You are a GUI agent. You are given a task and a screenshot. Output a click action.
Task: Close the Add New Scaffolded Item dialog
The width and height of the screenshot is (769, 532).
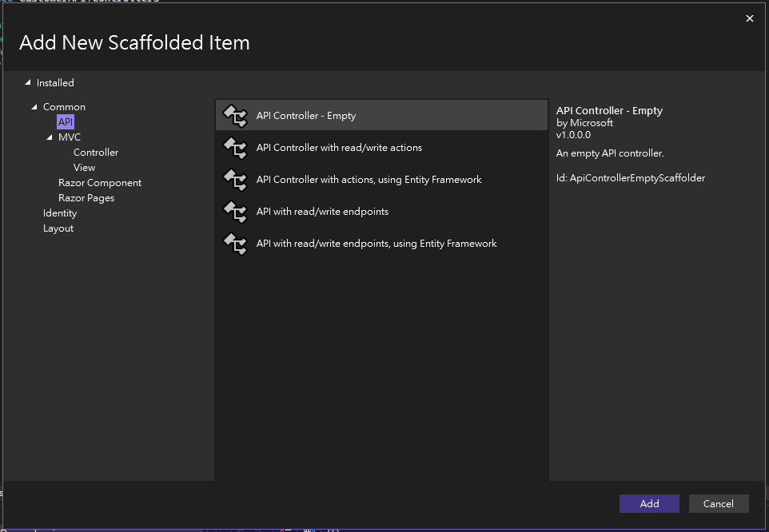(749, 18)
